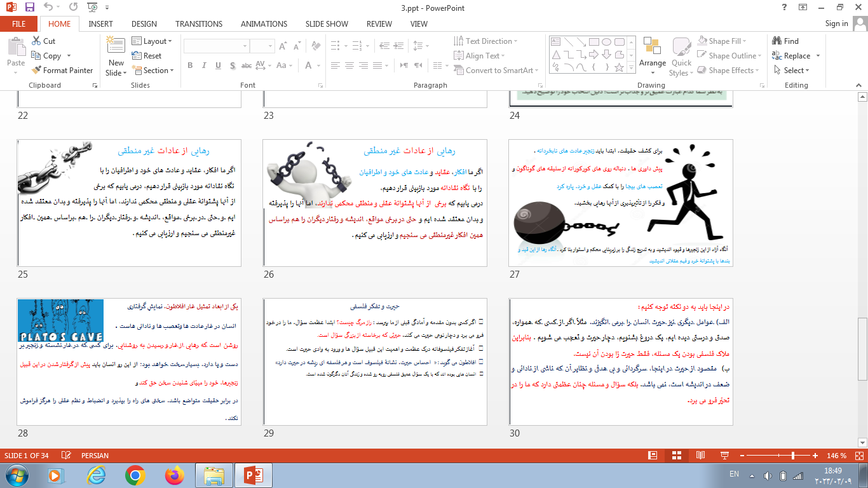Select slide 27 thumbnail with running man
The width and height of the screenshot is (868, 488).
(620, 203)
